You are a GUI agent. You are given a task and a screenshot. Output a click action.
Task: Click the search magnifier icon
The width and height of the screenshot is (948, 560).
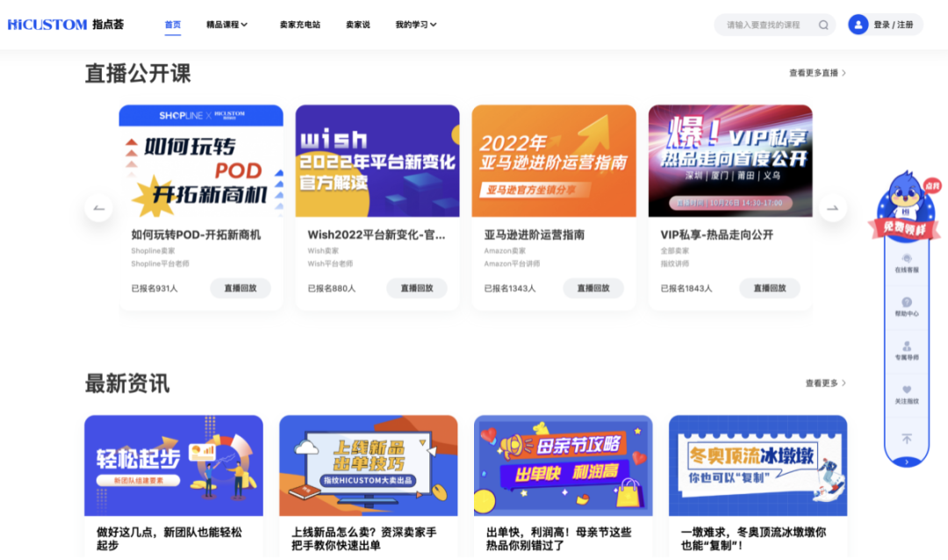click(x=823, y=25)
